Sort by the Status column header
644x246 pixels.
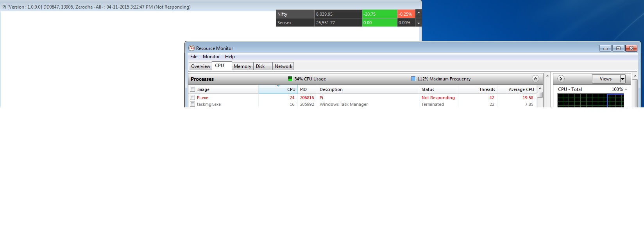438,89
